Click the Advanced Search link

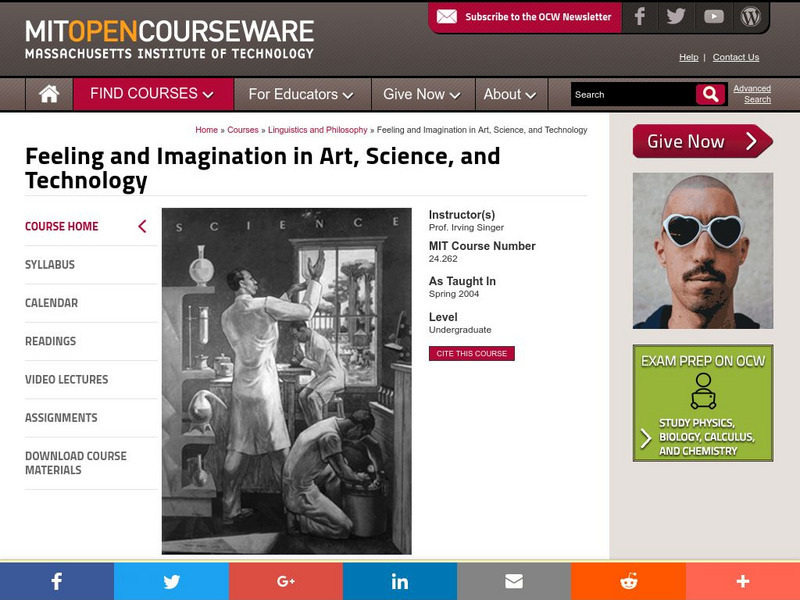pyautogui.click(x=753, y=94)
